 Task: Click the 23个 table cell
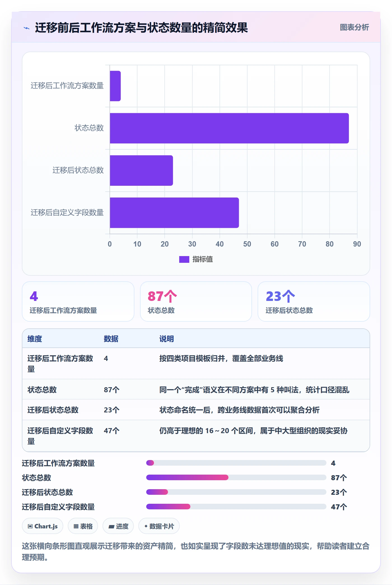point(112,410)
